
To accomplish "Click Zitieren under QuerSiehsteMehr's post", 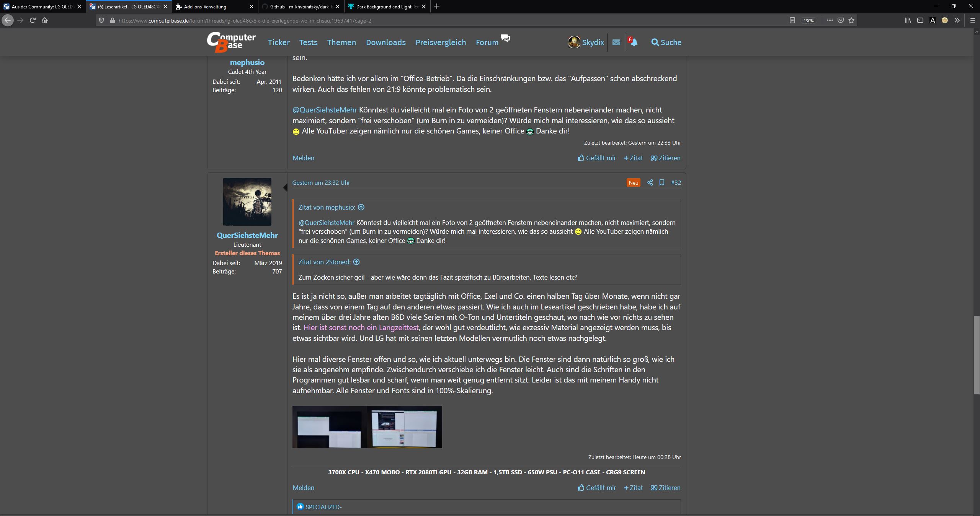I will click(665, 488).
